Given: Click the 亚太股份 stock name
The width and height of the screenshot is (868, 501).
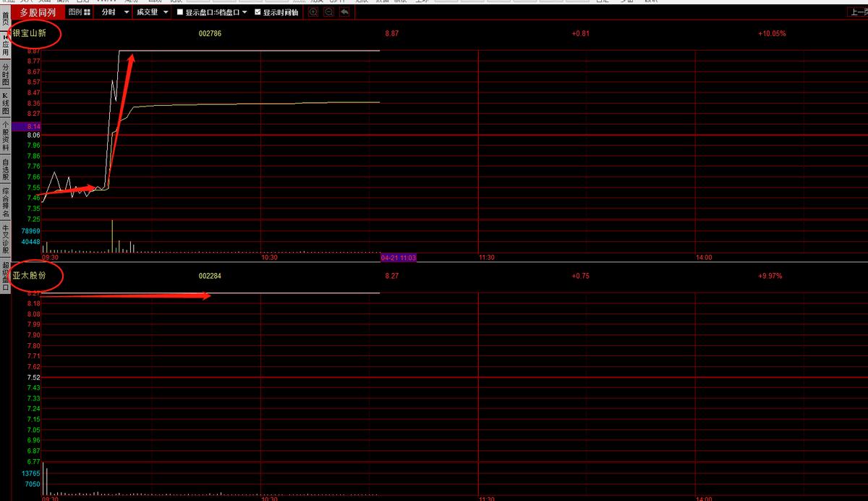Looking at the screenshot, I should [28, 276].
